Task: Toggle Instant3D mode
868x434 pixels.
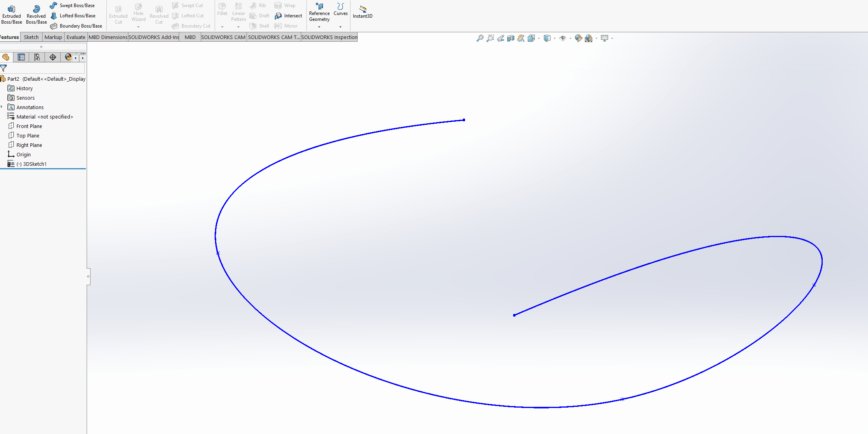Action: click(x=362, y=12)
